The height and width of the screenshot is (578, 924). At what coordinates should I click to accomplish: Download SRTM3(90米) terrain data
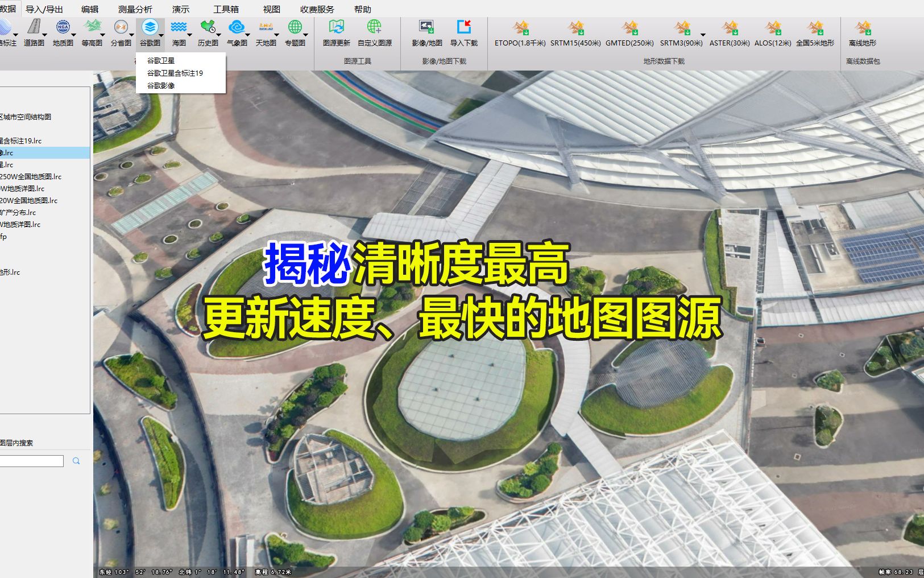coord(681,32)
